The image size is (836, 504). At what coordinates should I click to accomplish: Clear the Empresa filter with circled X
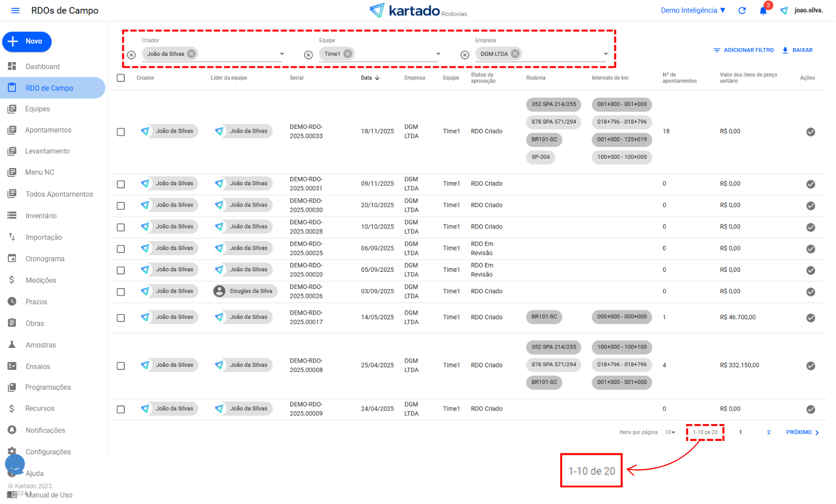pyautogui.click(x=465, y=55)
